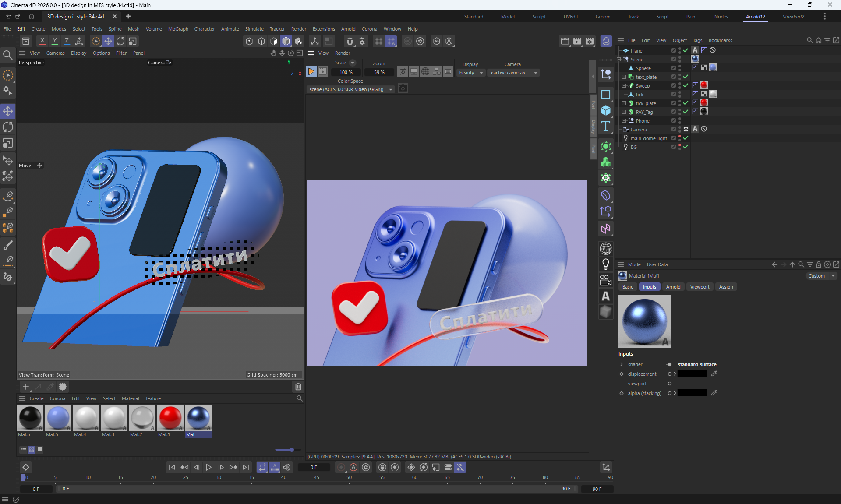Image resolution: width=841 pixels, height=504 pixels.
Task: Click the Light object icon
Action: pos(606,264)
